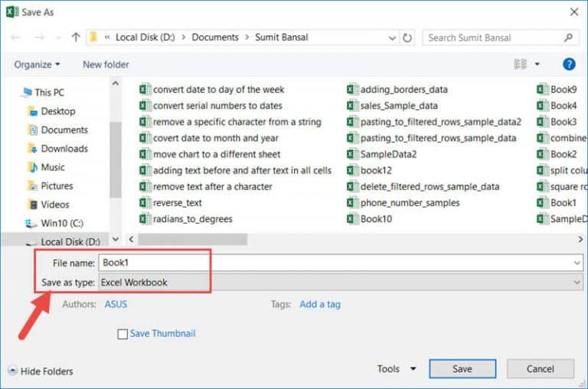
Task: Click the Save button
Action: [462, 369]
